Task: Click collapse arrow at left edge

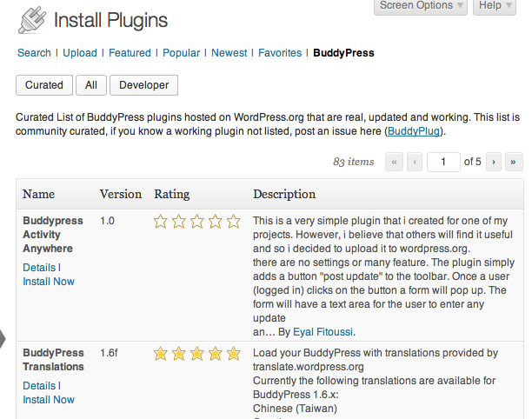Action: click(x=3, y=339)
